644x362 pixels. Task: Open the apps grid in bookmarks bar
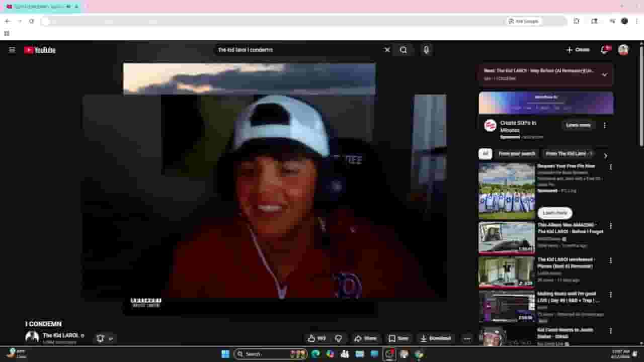tap(7, 34)
